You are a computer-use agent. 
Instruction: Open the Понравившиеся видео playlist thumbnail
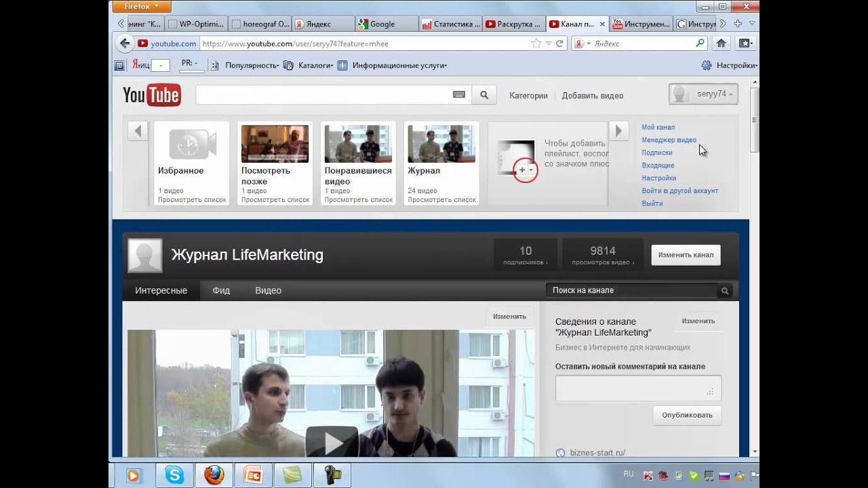coord(358,144)
